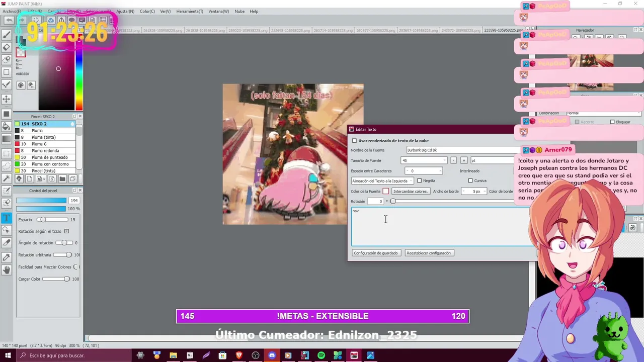644x362 pixels.
Task: Open the font unit pt dropdown
Action: point(493,160)
